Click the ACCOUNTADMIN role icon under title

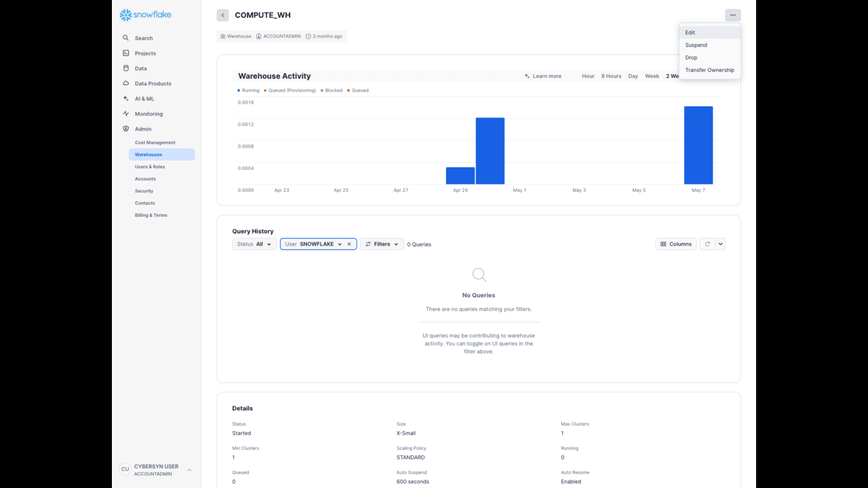tap(259, 36)
